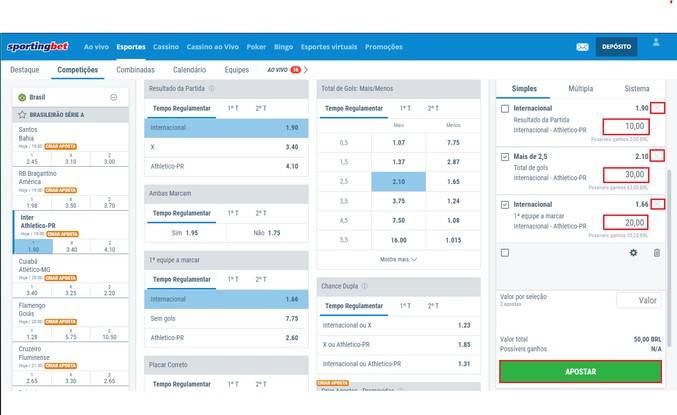
Task: Switch to Destaque tab
Action: [25, 70]
